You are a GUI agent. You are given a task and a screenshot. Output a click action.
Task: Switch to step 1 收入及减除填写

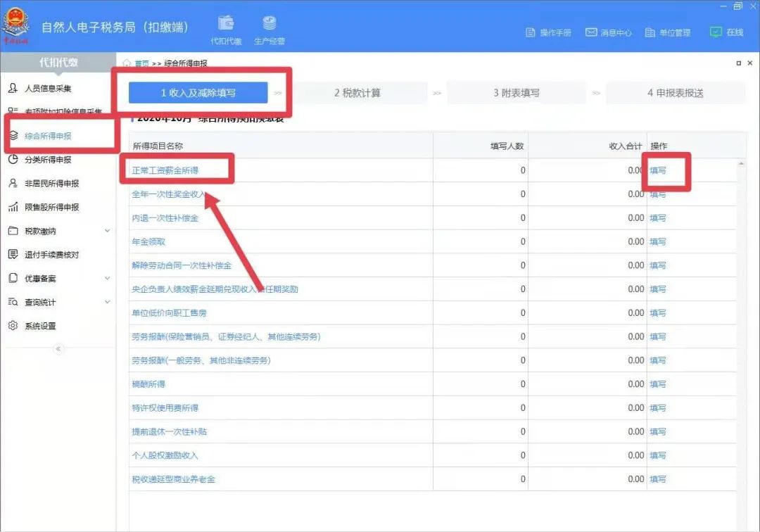[198, 93]
